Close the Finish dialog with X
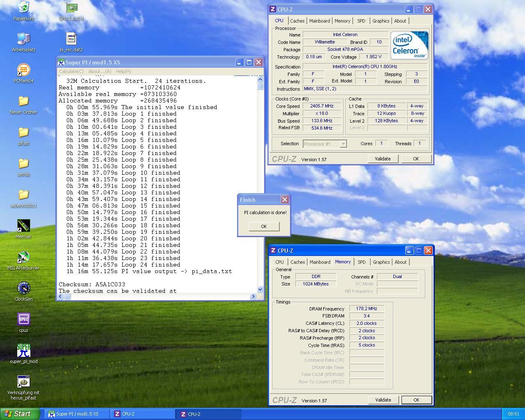525x420 pixels. 285,200
